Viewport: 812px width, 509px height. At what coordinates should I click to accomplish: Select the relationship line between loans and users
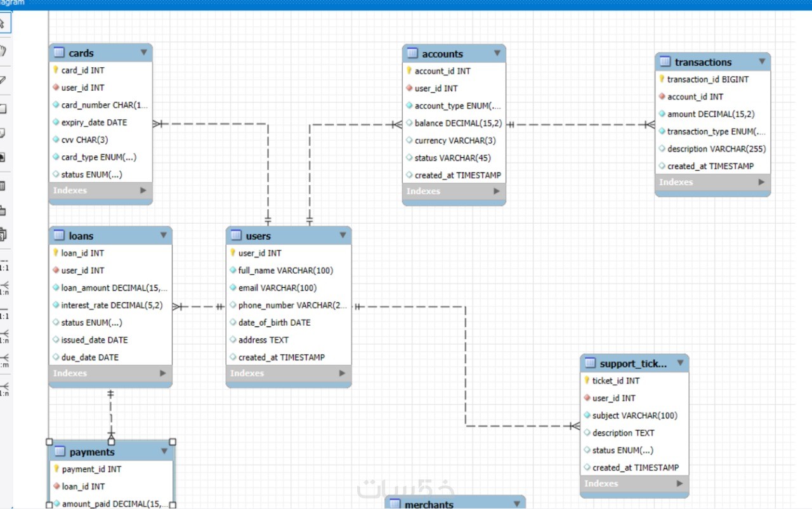tap(199, 307)
